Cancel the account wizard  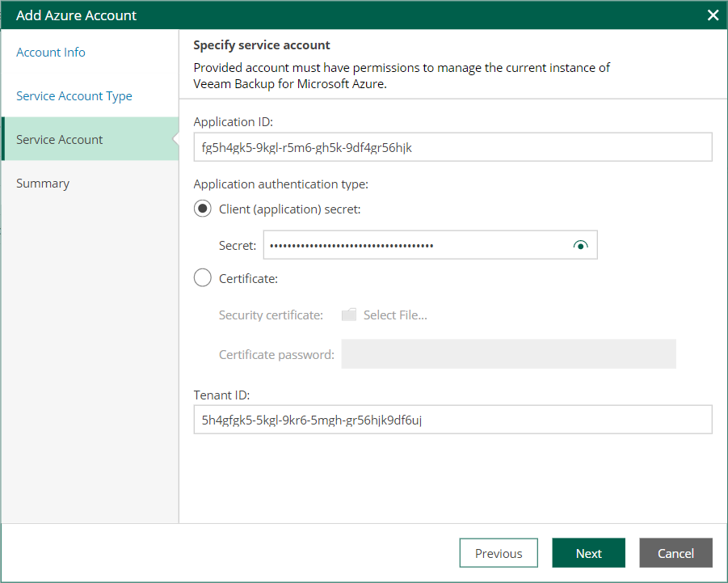pos(675,553)
